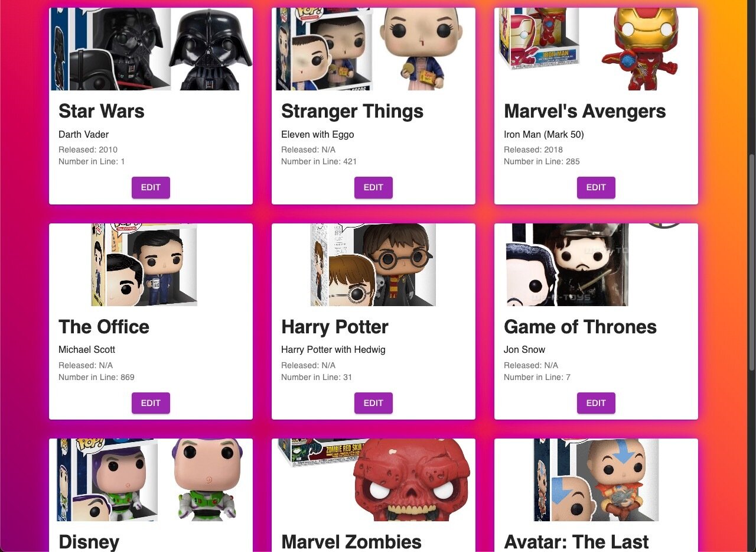Click the Stranger Things heading
The height and width of the screenshot is (552, 756).
[x=352, y=111]
